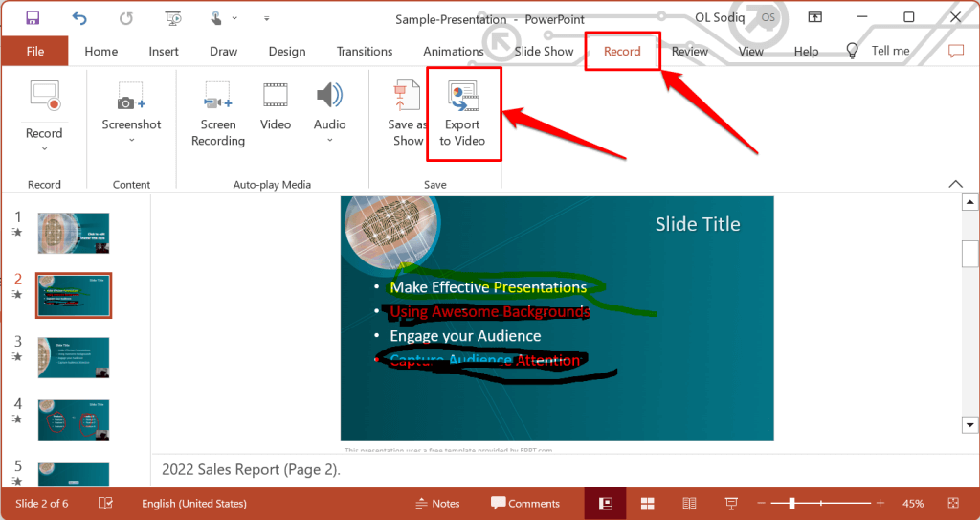Fit slide to current window
This screenshot has width=980, height=520.
tap(953, 503)
